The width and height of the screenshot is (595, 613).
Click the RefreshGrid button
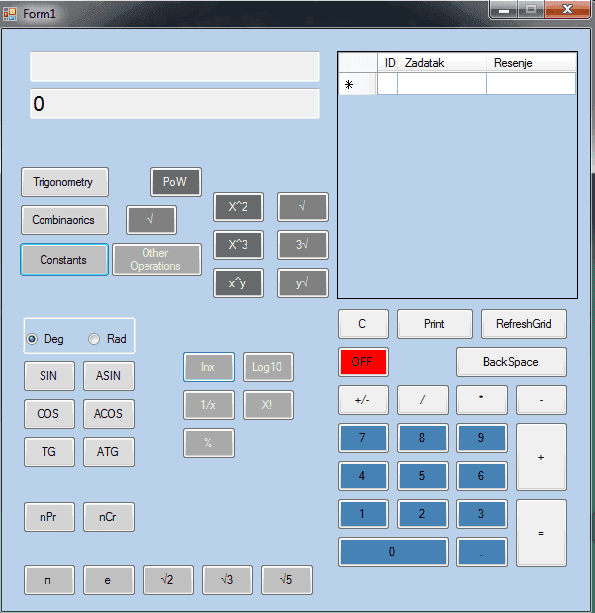[524, 324]
